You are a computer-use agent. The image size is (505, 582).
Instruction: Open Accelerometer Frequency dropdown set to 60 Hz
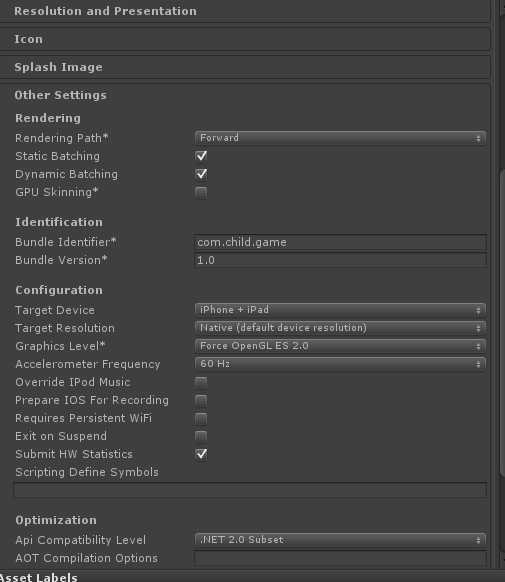coord(340,364)
